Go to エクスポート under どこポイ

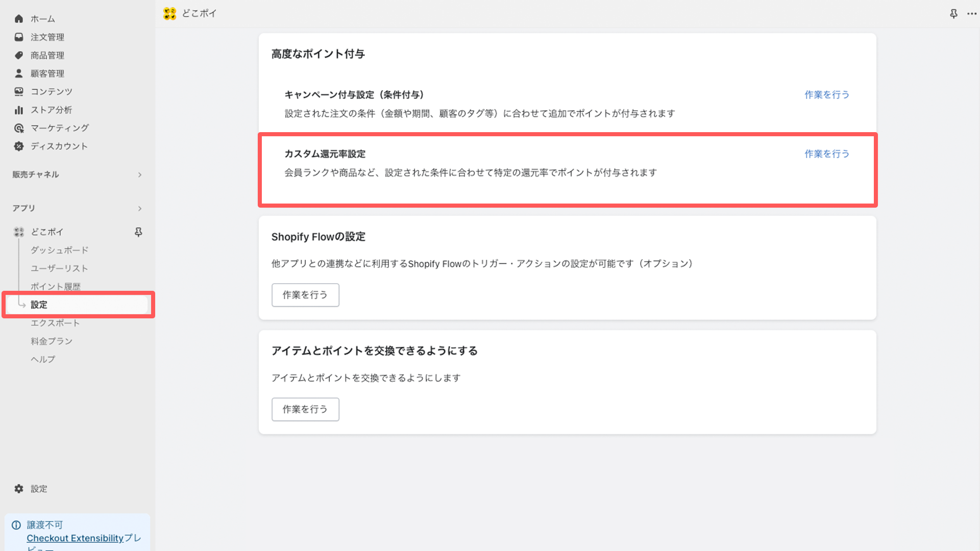(55, 323)
